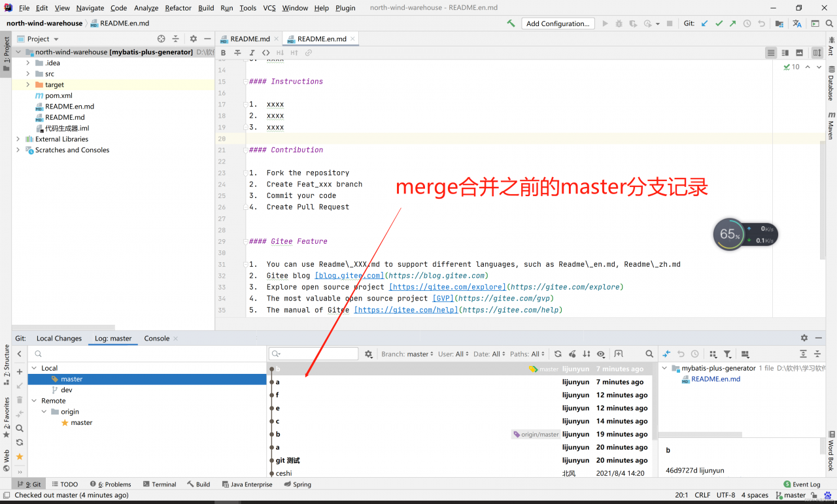
Task: Click the Git log search field
Action: pos(314,354)
